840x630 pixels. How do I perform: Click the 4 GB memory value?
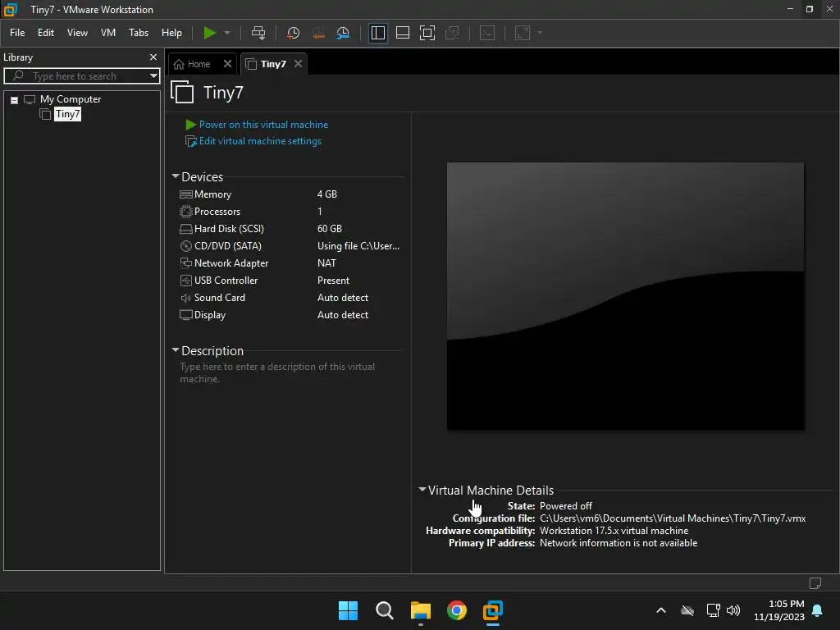[327, 194]
